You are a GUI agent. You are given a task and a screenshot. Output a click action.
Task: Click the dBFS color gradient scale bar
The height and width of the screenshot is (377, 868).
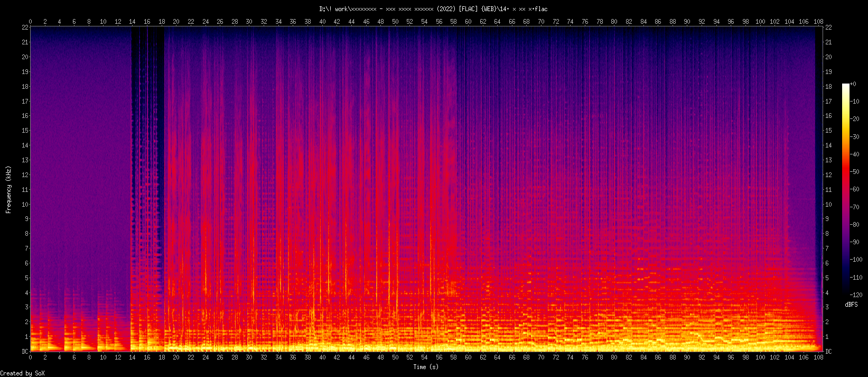click(846, 189)
